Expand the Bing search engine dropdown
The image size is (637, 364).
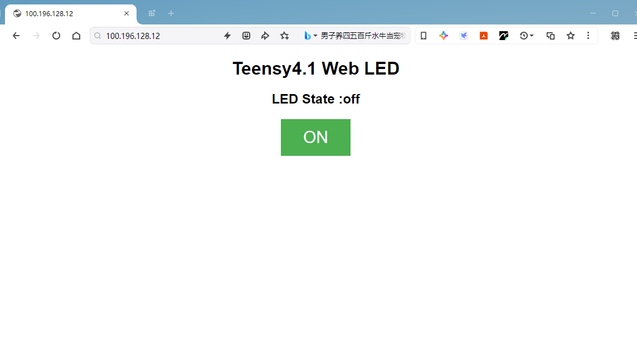(x=310, y=36)
